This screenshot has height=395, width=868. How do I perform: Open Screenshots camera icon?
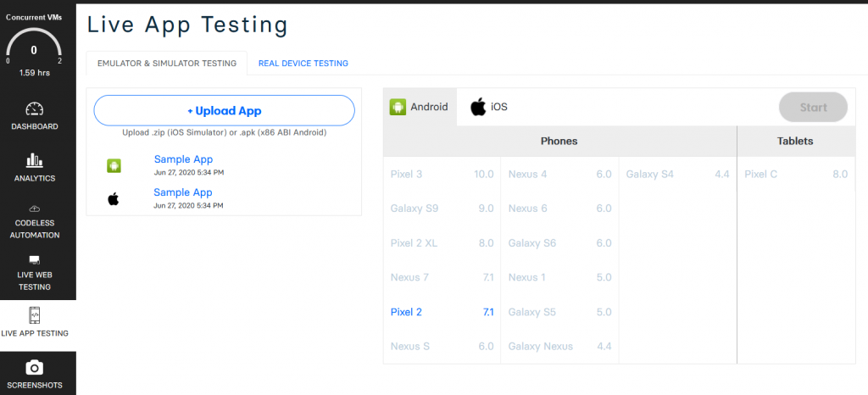(34, 367)
